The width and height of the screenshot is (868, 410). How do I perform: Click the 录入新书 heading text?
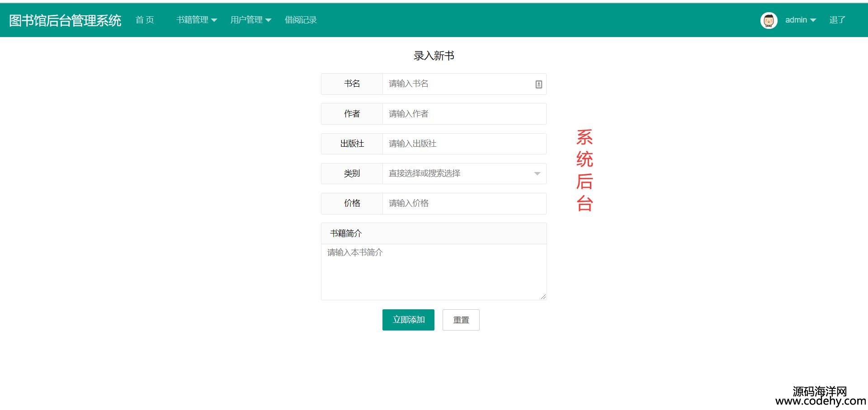tap(434, 56)
